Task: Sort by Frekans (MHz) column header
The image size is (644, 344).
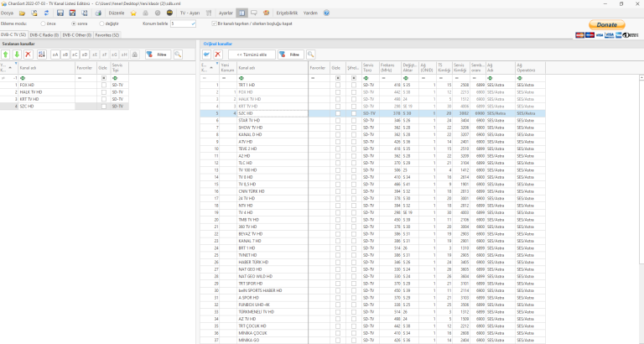Action: pos(390,67)
